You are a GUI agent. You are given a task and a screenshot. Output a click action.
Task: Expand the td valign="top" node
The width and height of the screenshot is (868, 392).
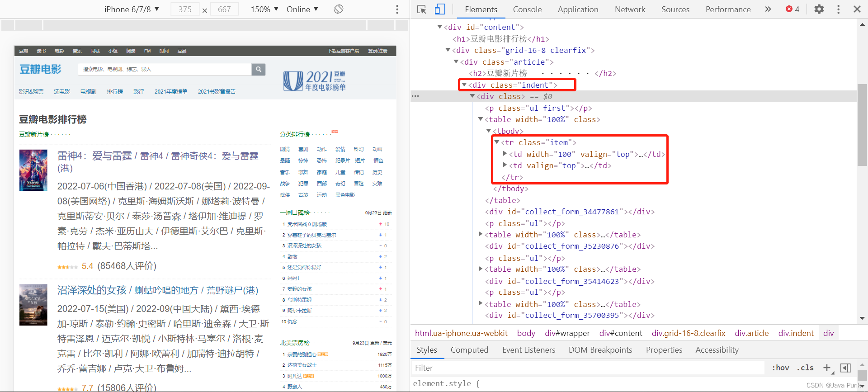point(505,165)
